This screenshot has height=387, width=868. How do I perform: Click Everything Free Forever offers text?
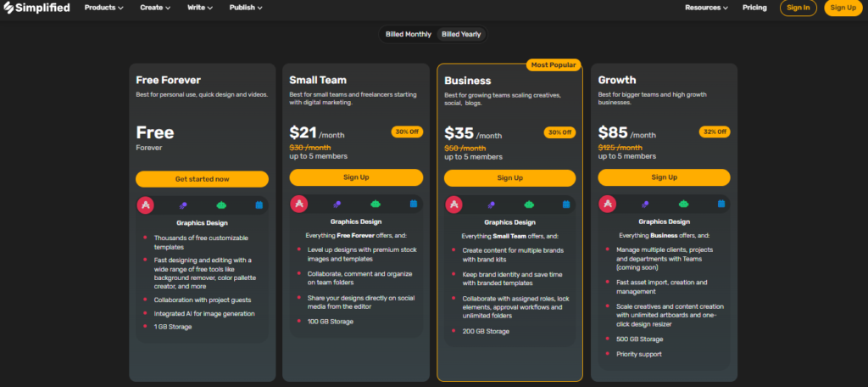[356, 235]
